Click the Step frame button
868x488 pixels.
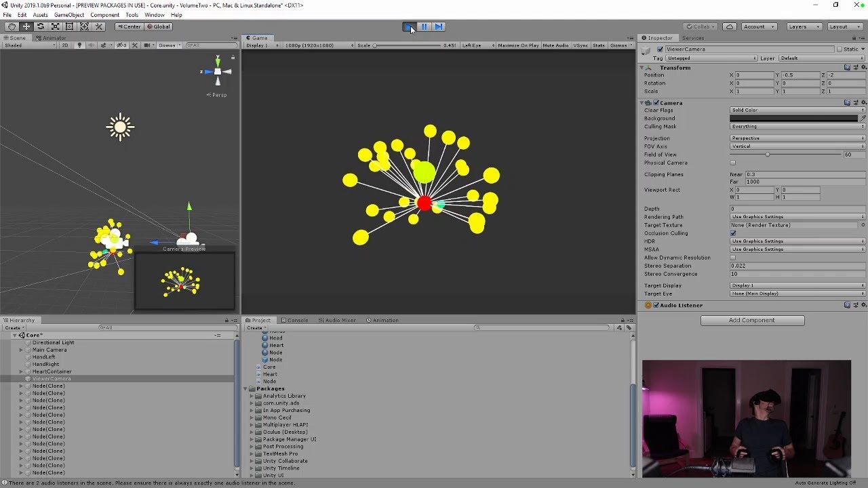pyautogui.click(x=439, y=26)
